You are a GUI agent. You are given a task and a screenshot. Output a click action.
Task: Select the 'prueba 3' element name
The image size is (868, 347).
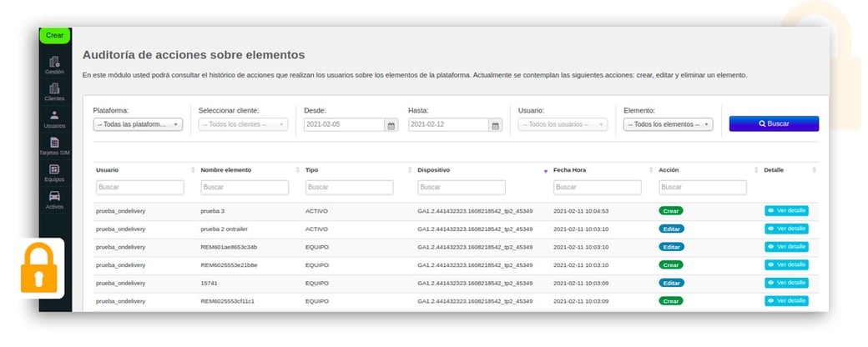pos(213,211)
